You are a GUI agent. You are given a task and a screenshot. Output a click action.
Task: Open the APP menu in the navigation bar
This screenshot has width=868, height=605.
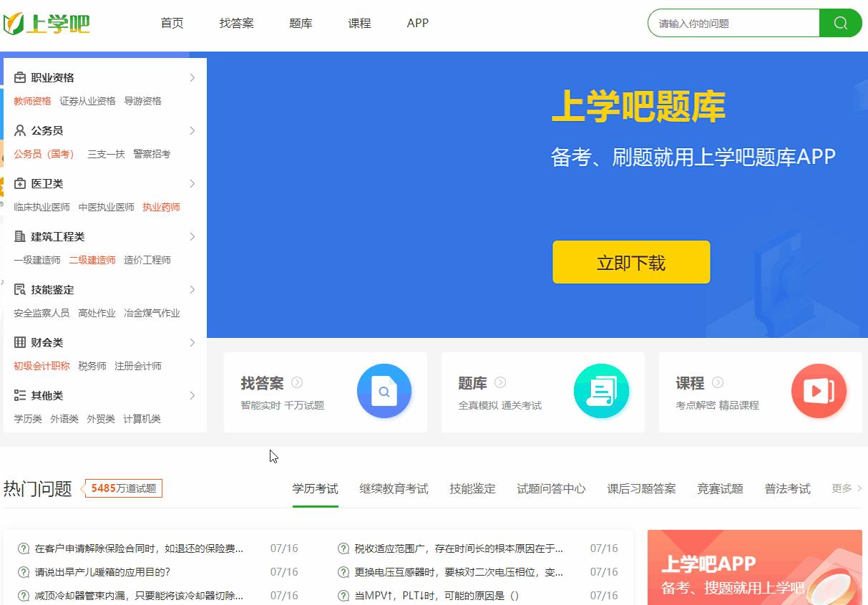(x=417, y=23)
